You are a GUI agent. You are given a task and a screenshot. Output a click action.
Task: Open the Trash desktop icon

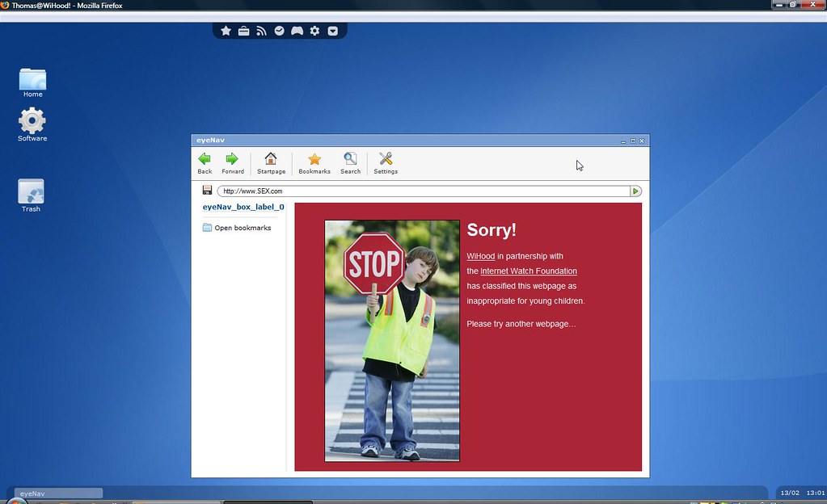click(31, 195)
